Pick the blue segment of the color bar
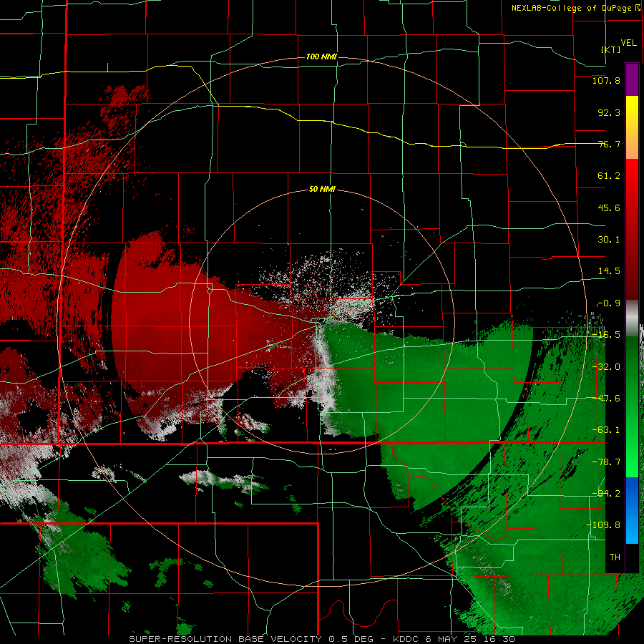644x644 pixels. pyautogui.click(x=632, y=510)
